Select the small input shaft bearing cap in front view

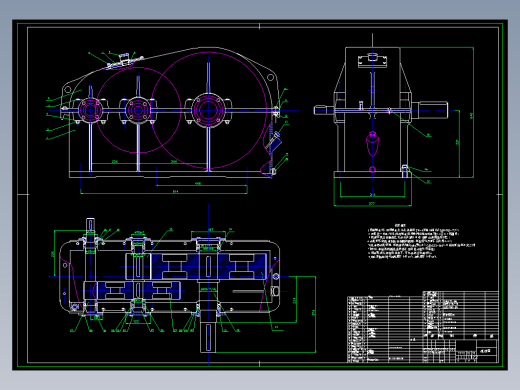click(x=90, y=110)
